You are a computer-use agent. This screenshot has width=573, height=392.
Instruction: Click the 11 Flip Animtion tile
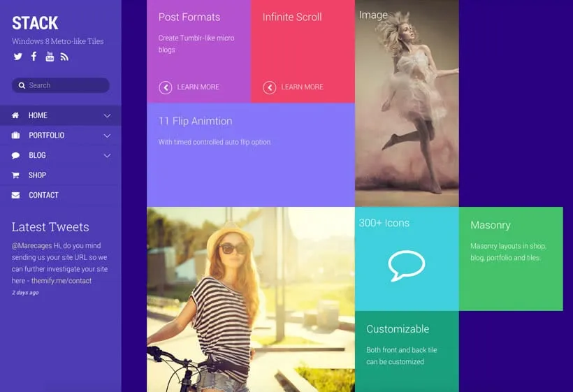click(251, 155)
